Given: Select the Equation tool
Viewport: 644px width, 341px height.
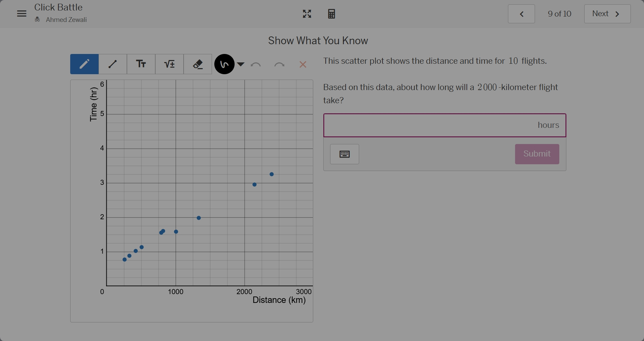Looking at the screenshot, I should [x=169, y=64].
